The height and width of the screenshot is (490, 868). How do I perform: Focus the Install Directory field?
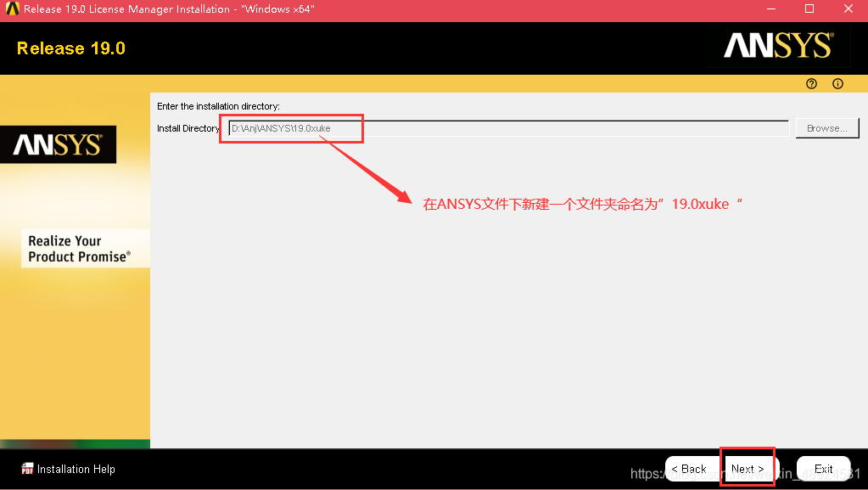509,128
